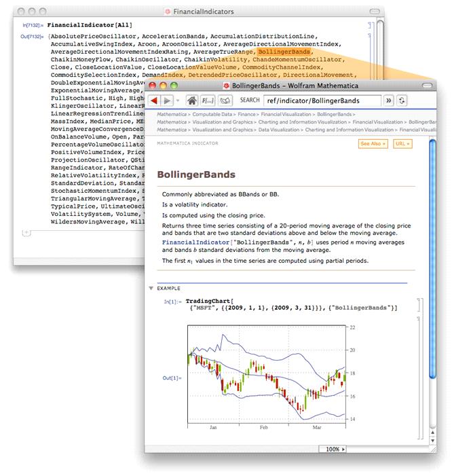The width and height of the screenshot is (452, 476).
Task: Click BollingerBands in FinancialIndicator output list
Action: tap(284, 52)
